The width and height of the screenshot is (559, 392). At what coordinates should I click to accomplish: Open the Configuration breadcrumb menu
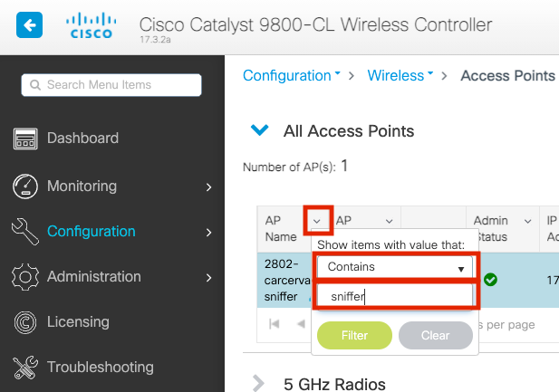pyautogui.click(x=291, y=75)
